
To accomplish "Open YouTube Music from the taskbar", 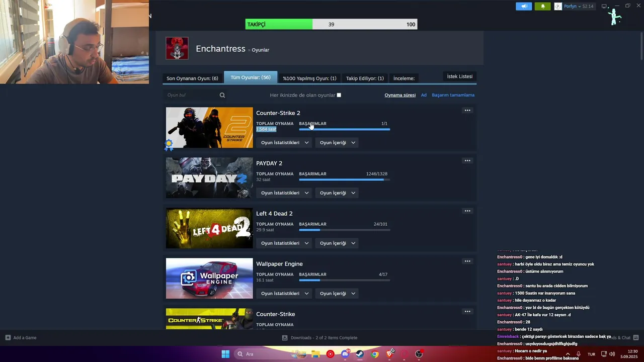I will point(330,354).
